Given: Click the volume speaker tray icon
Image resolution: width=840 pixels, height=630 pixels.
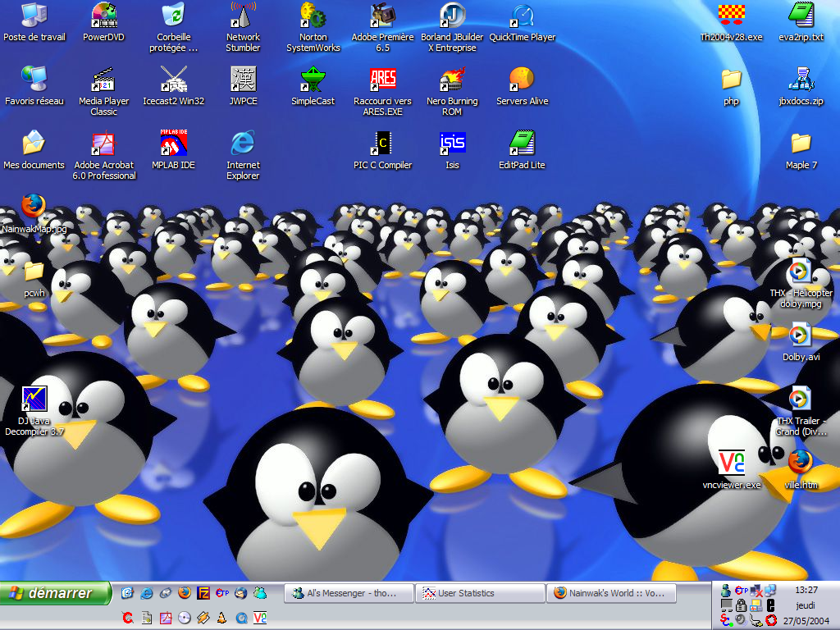Looking at the screenshot, I should point(740,620).
